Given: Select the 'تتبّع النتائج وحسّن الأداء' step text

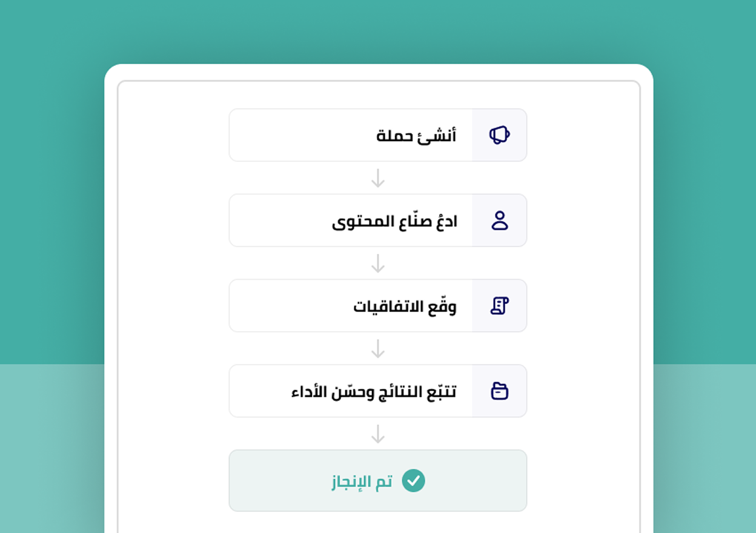Looking at the screenshot, I should [374, 392].
